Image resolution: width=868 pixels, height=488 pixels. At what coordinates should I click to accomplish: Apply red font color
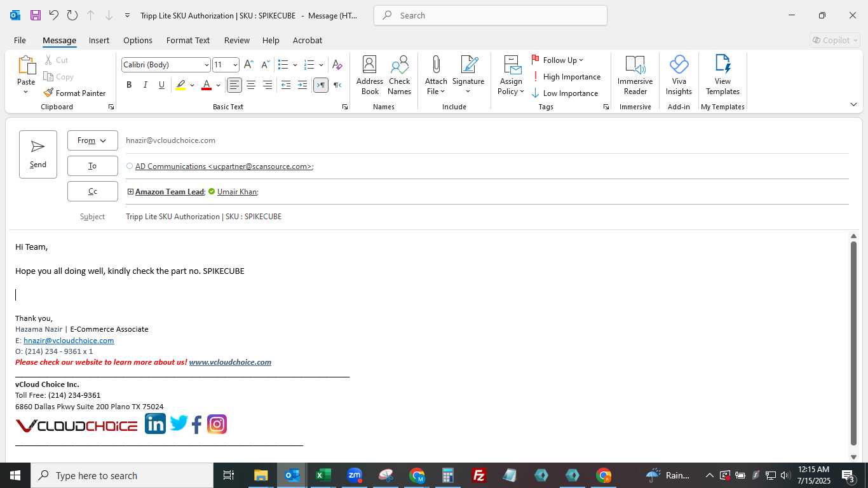pos(206,85)
